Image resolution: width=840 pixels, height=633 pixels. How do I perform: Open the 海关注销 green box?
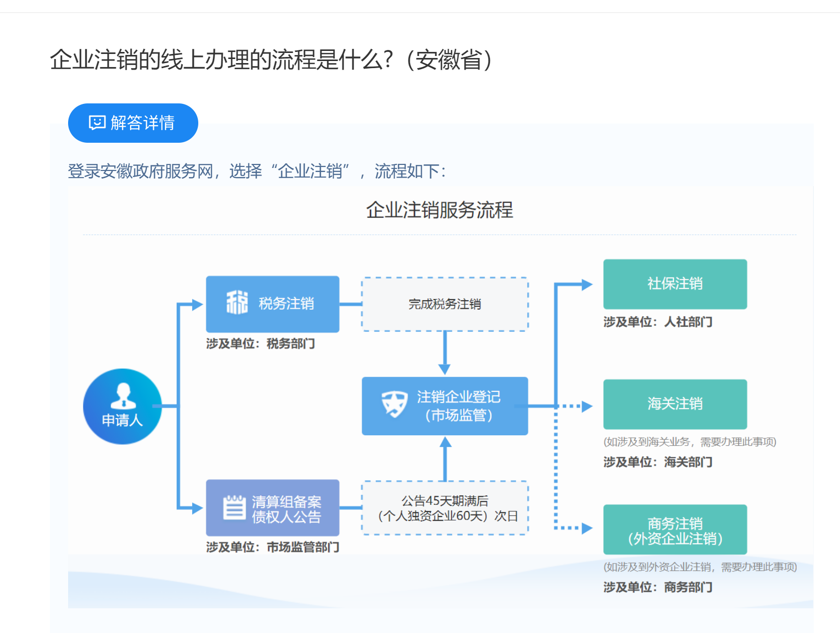[675, 404]
